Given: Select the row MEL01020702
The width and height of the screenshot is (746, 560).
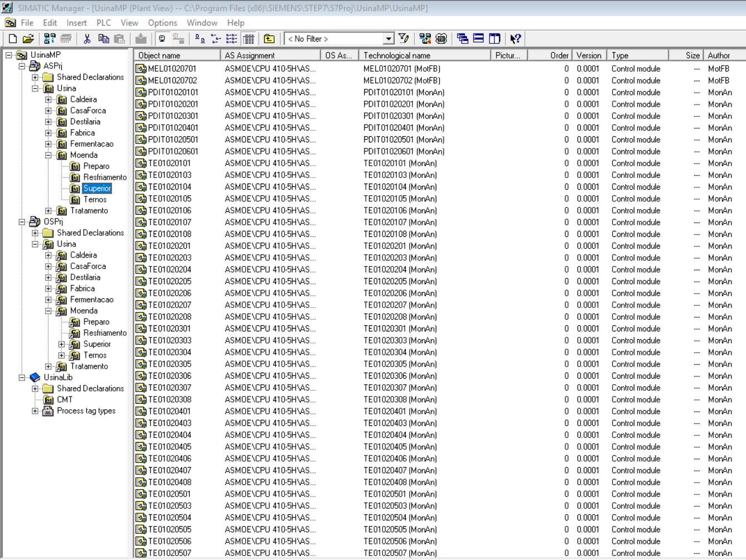Looking at the screenshot, I should point(439,81).
